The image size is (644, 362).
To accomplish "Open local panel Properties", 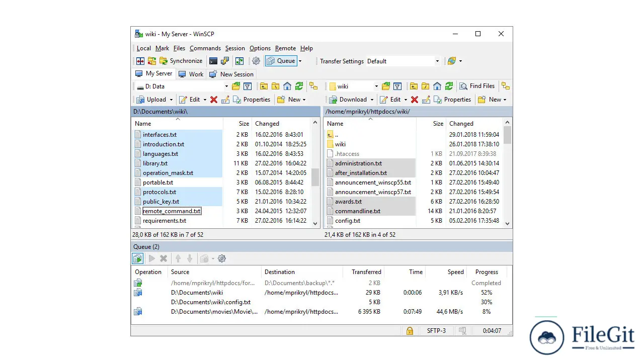I will pos(252,100).
